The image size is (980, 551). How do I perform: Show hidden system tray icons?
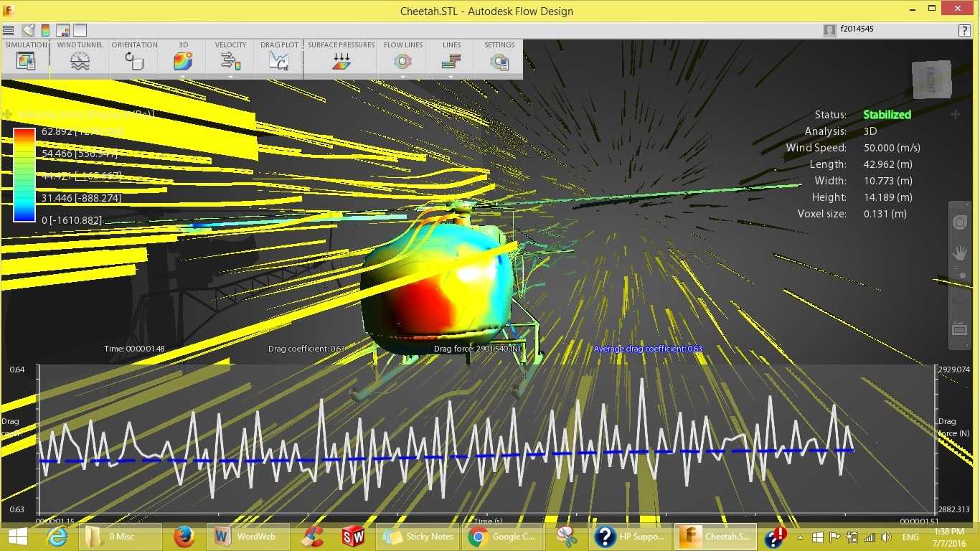click(x=801, y=537)
